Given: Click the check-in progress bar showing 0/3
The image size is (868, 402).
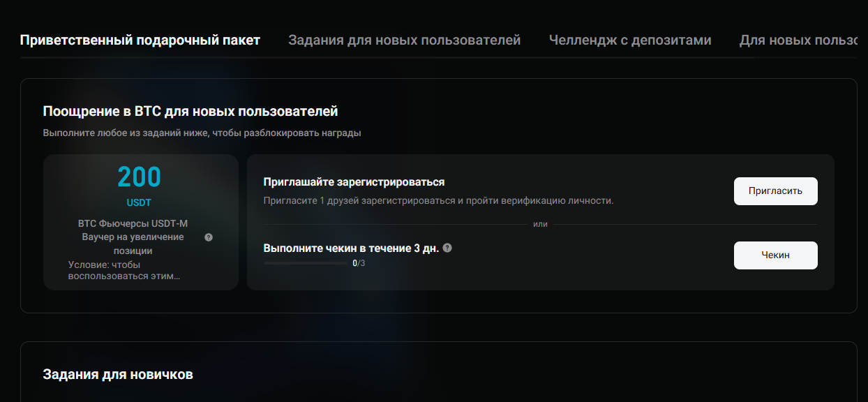Looking at the screenshot, I should (x=306, y=263).
